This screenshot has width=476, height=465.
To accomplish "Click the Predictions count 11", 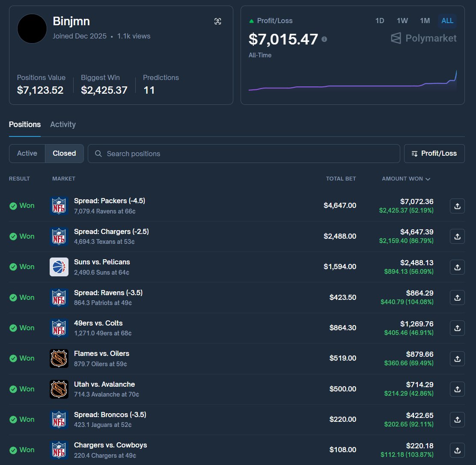I will [x=149, y=90].
